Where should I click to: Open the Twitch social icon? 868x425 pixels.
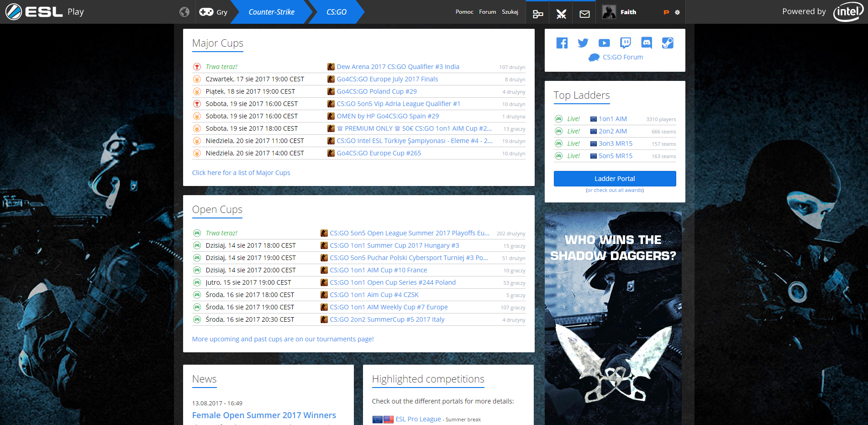pyautogui.click(x=626, y=43)
